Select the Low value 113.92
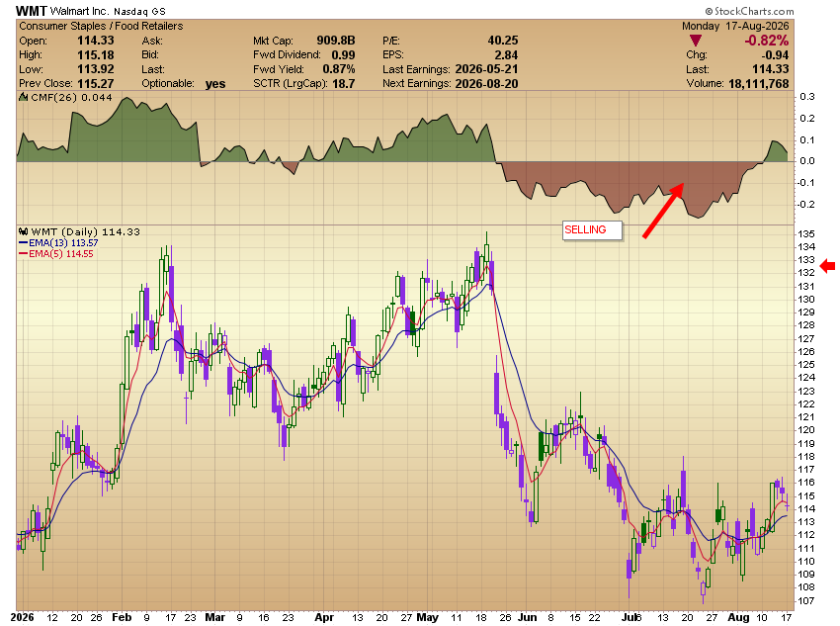The width and height of the screenshot is (840, 626). click(95, 69)
